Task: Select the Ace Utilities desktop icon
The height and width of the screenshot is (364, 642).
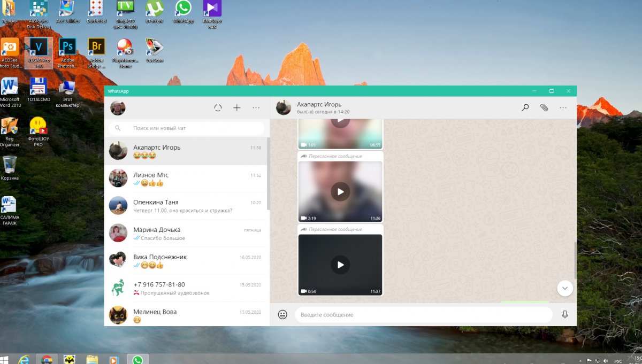Action: (67, 13)
